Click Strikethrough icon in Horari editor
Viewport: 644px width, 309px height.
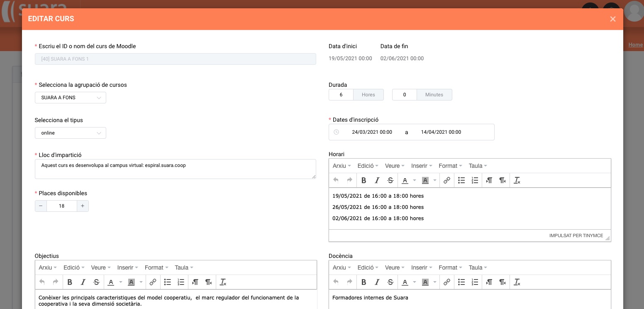(390, 180)
